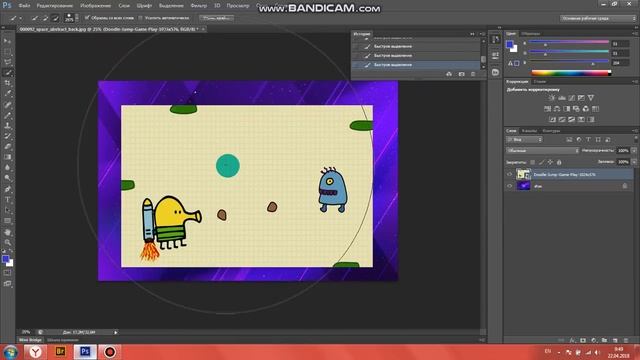Screen dimensions: 640x360
Task: Toggle lock all padlock icon
Action: click(x=559, y=162)
